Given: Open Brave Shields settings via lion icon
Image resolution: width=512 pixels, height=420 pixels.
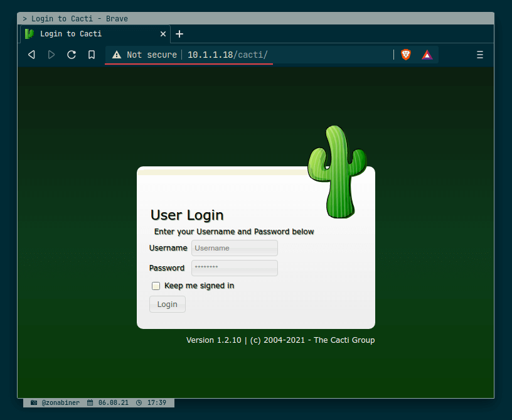Looking at the screenshot, I should [x=405, y=55].
